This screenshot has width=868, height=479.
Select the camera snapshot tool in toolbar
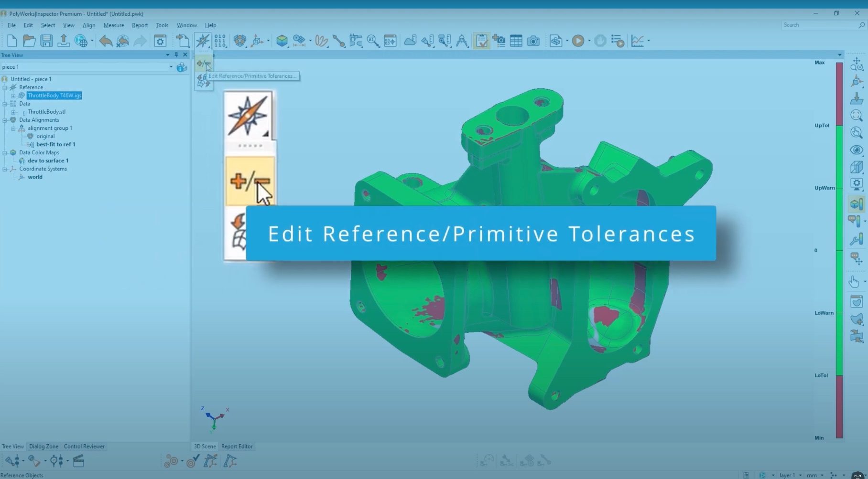pos(534,41)
